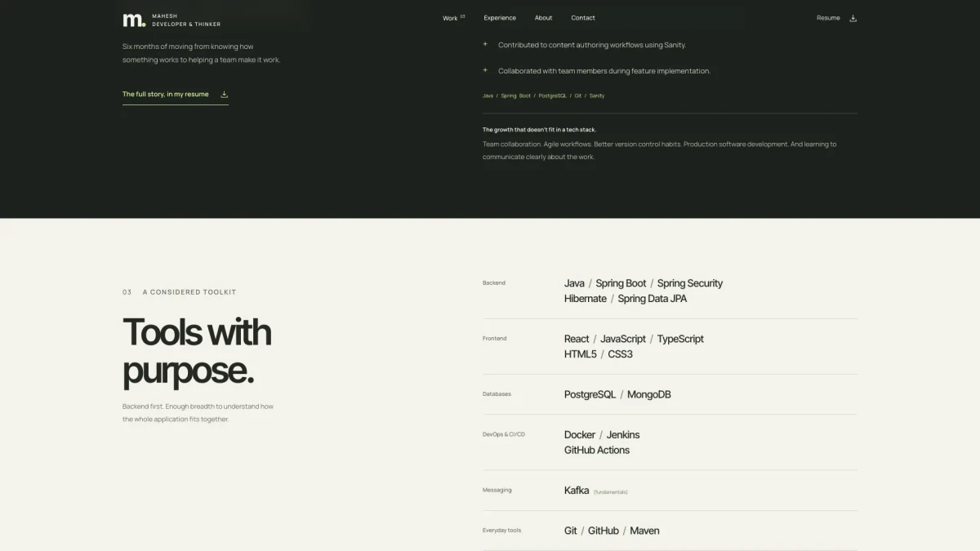Viewport: 980px width, 551px height.
Task: Select the 'Databases' category label
Action: tap(497, 394)
